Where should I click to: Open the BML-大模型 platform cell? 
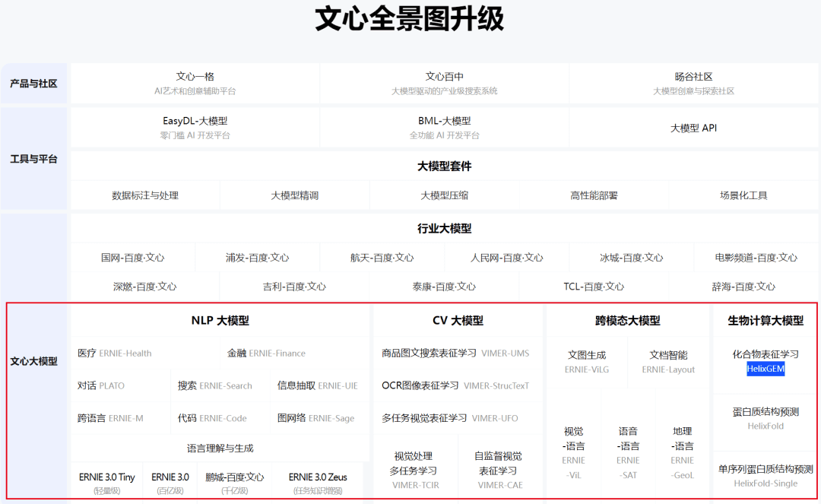click(x=444, y=128)
